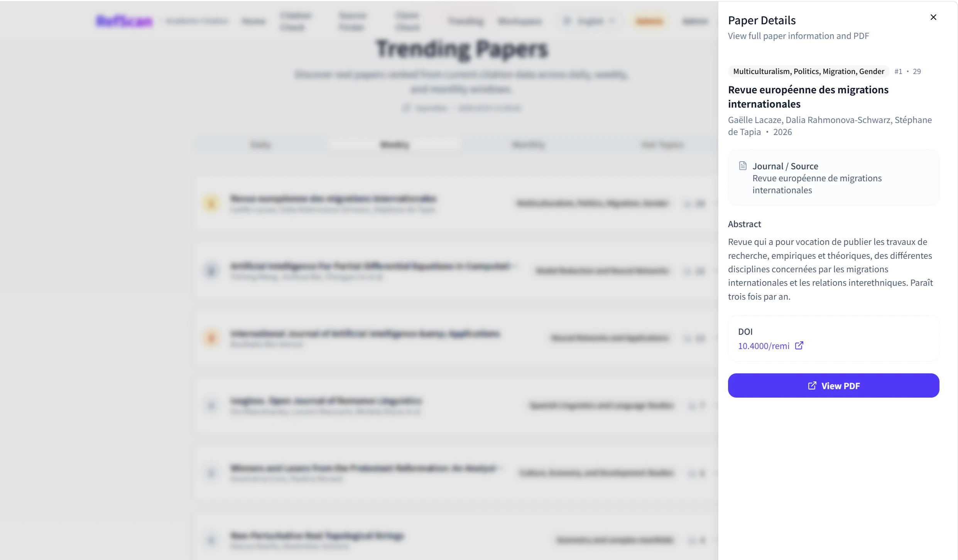Switch to the Daily tab
Viewport: 958px width, 560px height.
(x=261, y=145)
